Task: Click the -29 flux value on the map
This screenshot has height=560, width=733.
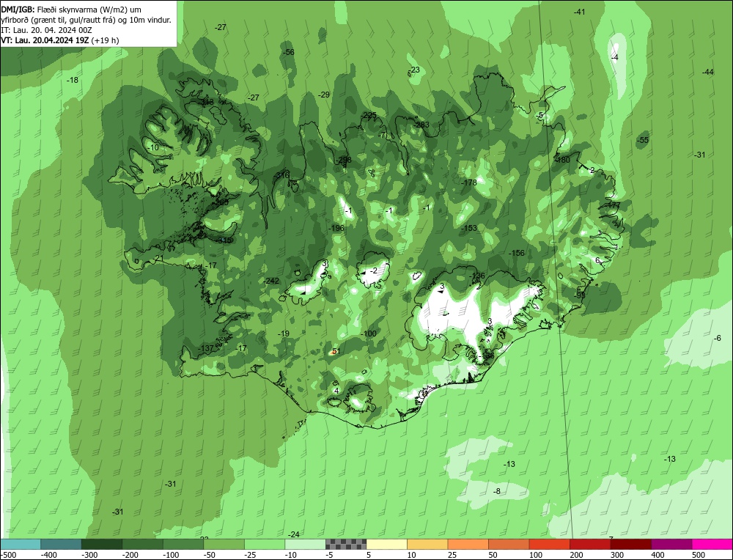Action: point(323,95)
